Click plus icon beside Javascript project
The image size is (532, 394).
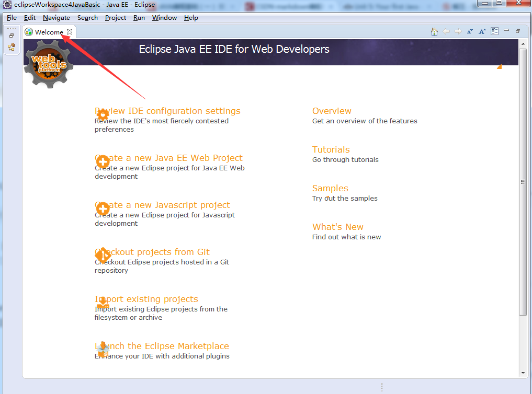(x=103, y=208)
